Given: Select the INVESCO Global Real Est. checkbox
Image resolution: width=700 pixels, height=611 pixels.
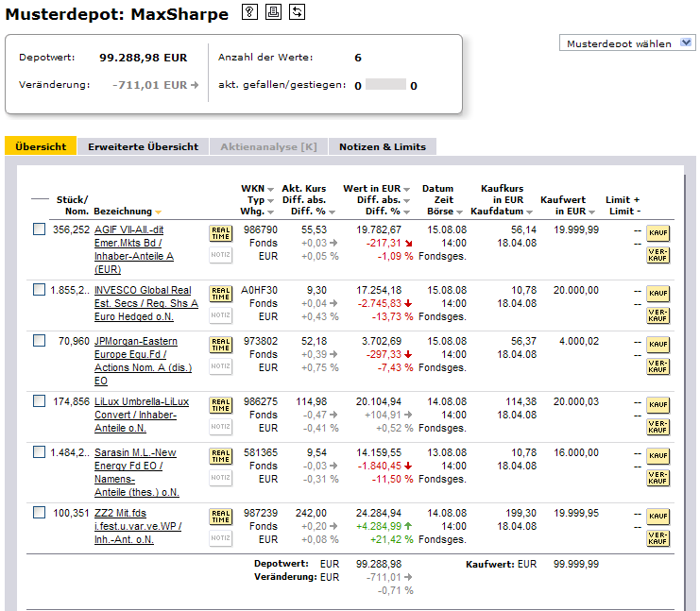Looking at the screenshot, I should coord(39,288).
